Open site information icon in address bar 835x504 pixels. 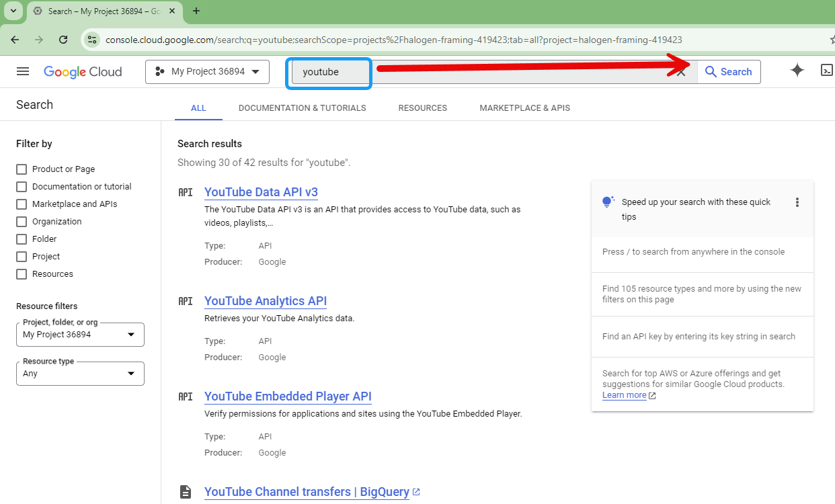[92, 40]
